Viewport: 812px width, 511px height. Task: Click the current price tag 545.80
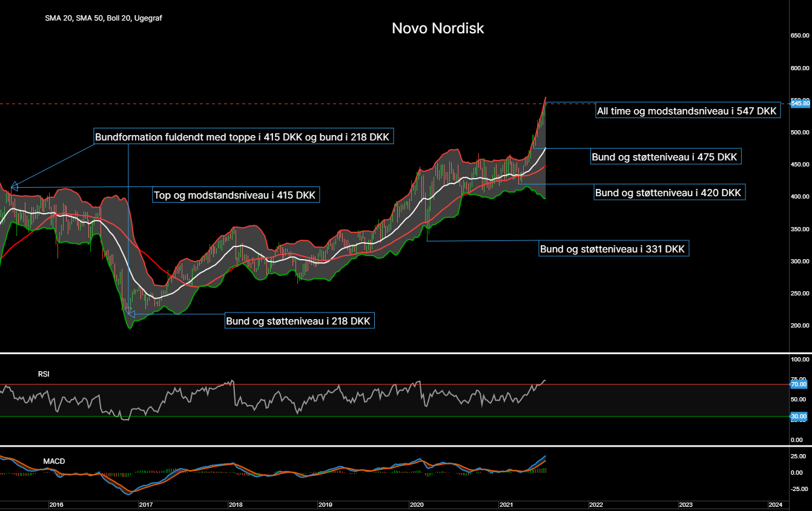pyautogui.click(x=800, y=104)
